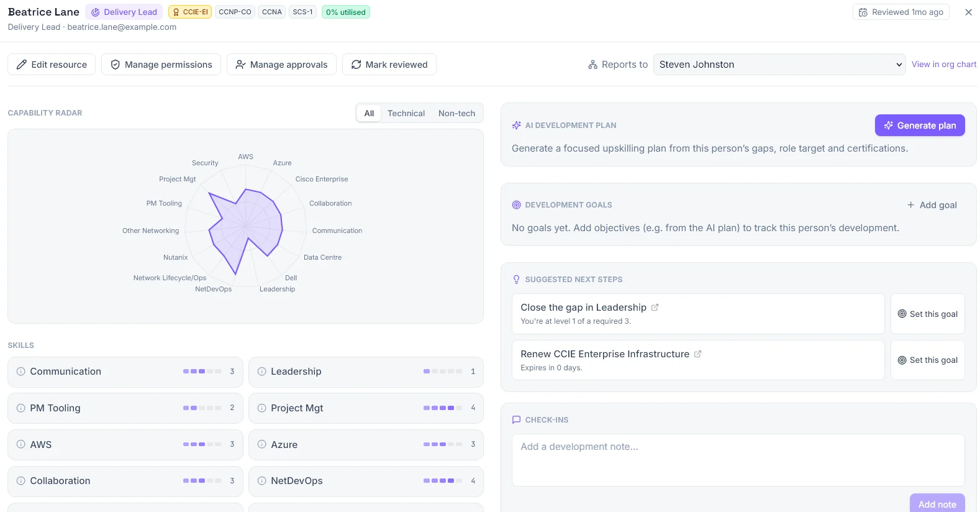
Task: Open the info icon beside Communication skill
Action: (21, 372)
